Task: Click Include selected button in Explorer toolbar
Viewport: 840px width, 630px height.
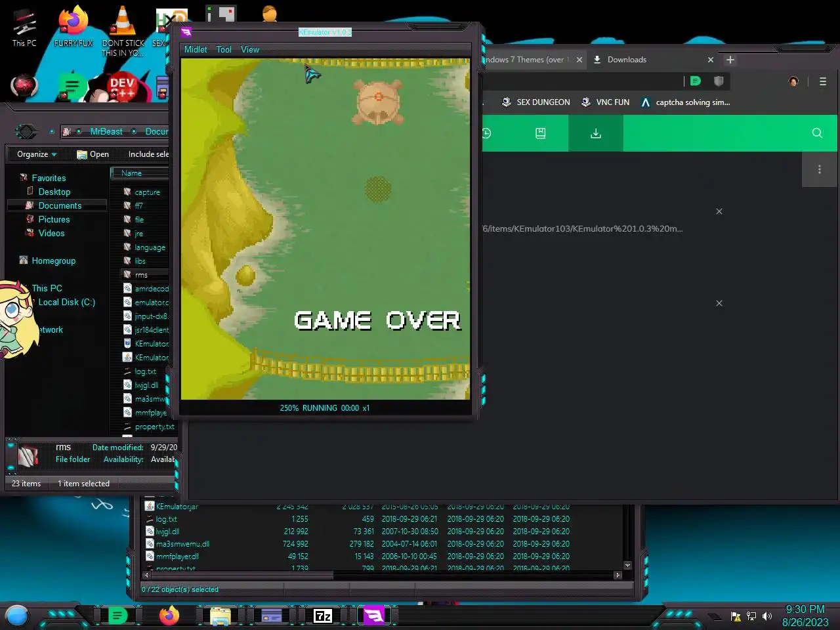Action: pos(148,154)
